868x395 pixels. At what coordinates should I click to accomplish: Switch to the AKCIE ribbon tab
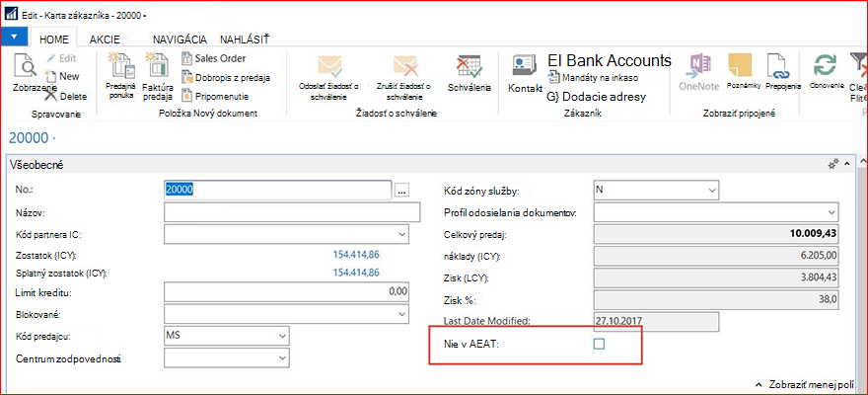(x=105, y=39)
